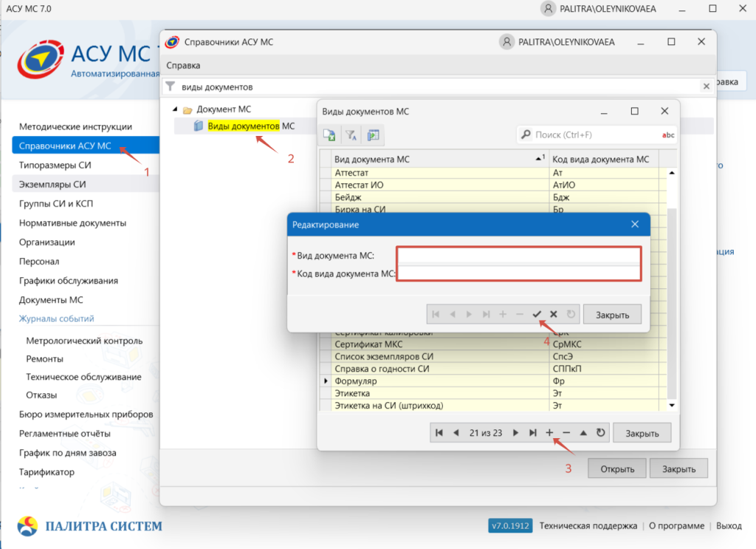Open Экземпляры СИ section
Screen dimensions: 756x549
point(52,184)
